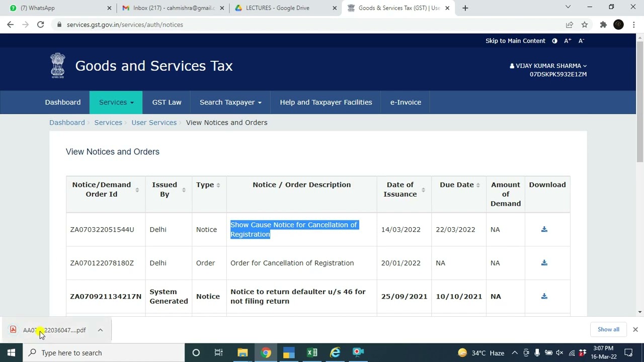Open the Chrome three-dot menu
644x362 pixels.
pos(634,25)
